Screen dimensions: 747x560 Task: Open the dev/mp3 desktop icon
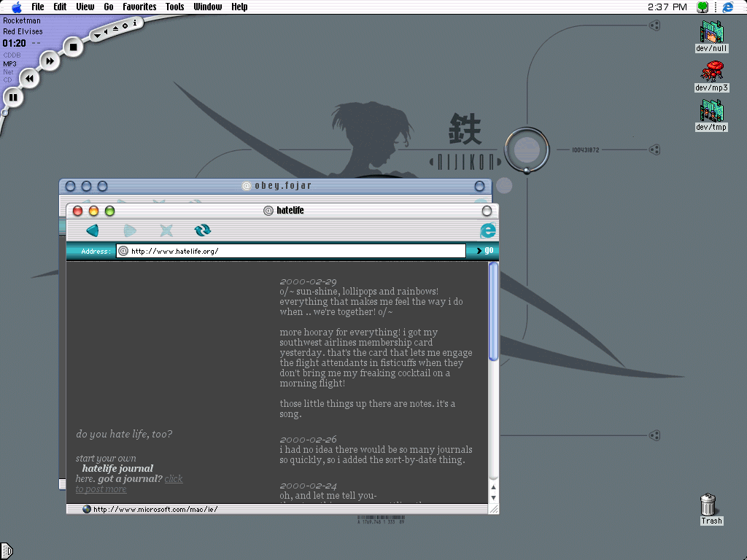coord(711,71)
